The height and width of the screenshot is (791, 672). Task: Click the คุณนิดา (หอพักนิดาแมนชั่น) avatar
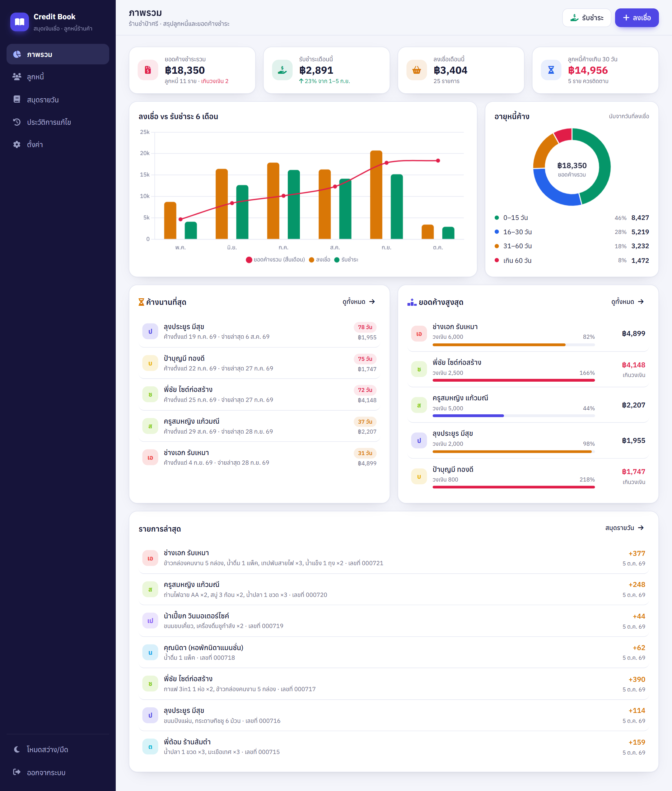coord(150,652)
